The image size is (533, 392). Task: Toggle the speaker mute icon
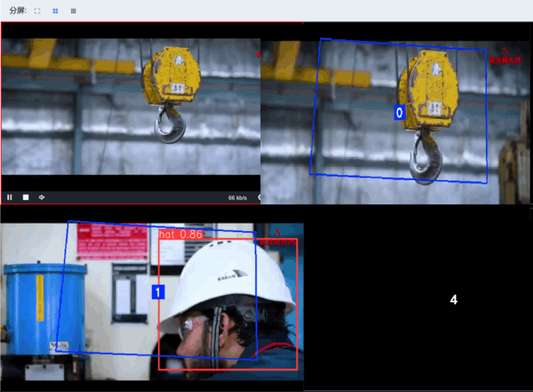pyautogui.click(x=42, y=198)
